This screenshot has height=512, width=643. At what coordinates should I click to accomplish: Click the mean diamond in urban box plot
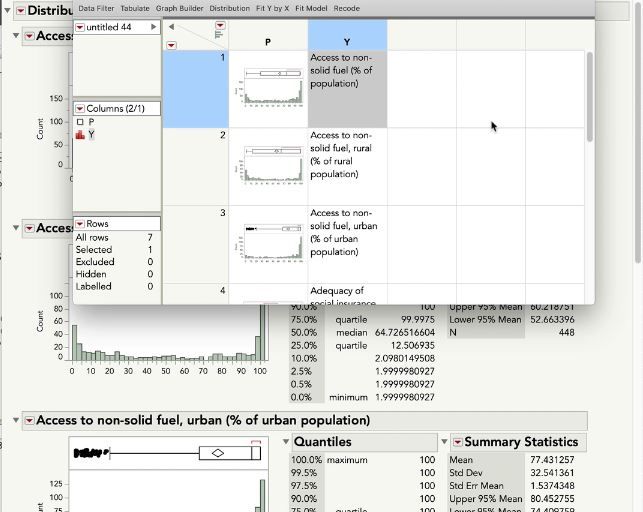tap(218, 453)
